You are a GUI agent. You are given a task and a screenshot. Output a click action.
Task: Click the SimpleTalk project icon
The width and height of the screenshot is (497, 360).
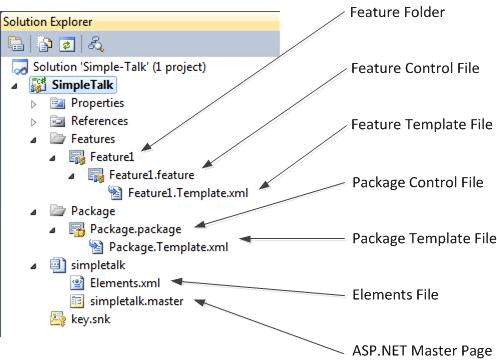tap(38, 85)
